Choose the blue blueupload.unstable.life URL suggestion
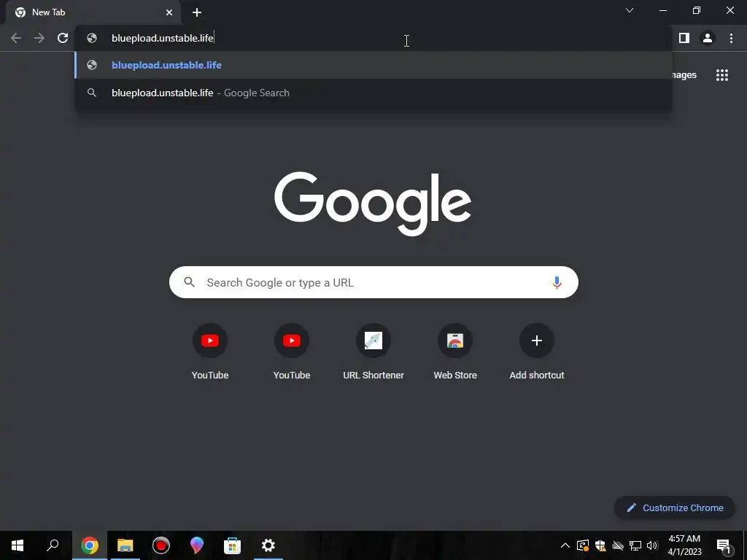Image resolution: width=747 pixels, height=560 pixels. coord(373,65)
